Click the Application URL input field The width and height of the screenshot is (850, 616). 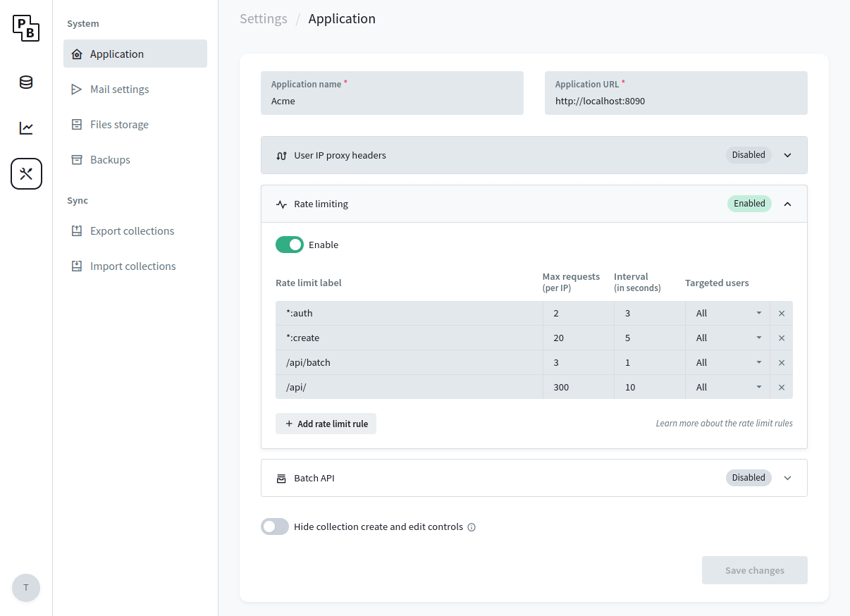click(x=676, y=100)
